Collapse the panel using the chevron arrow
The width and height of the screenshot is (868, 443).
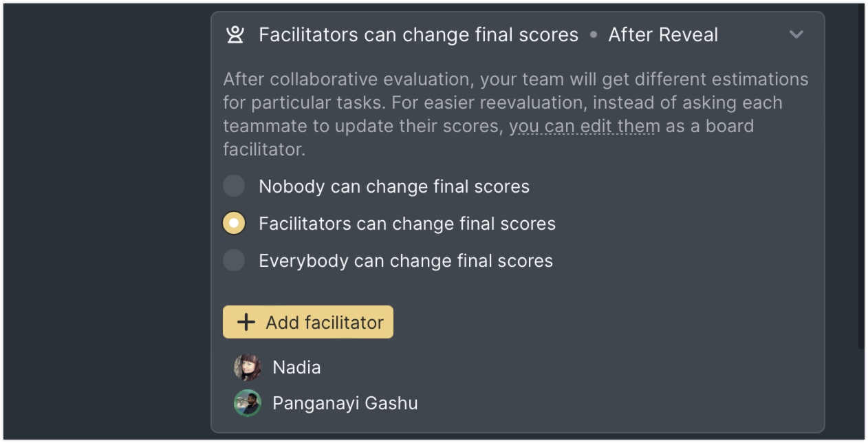click(x=796, y=34)
